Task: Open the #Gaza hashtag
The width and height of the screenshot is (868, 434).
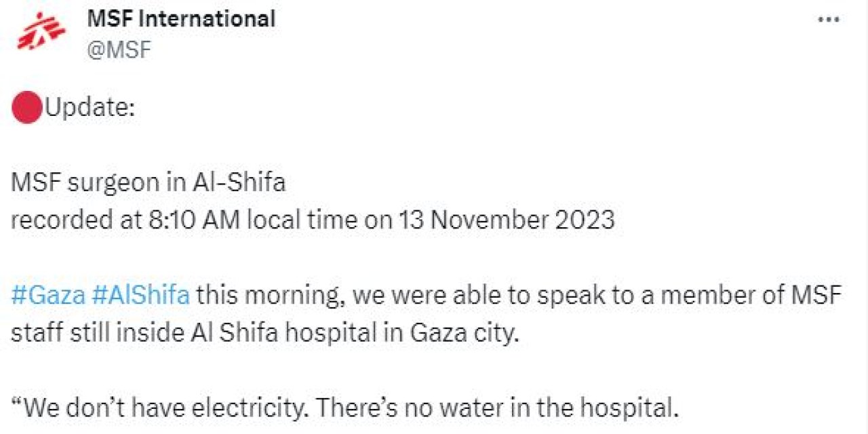Action: [x=48, y=296]
